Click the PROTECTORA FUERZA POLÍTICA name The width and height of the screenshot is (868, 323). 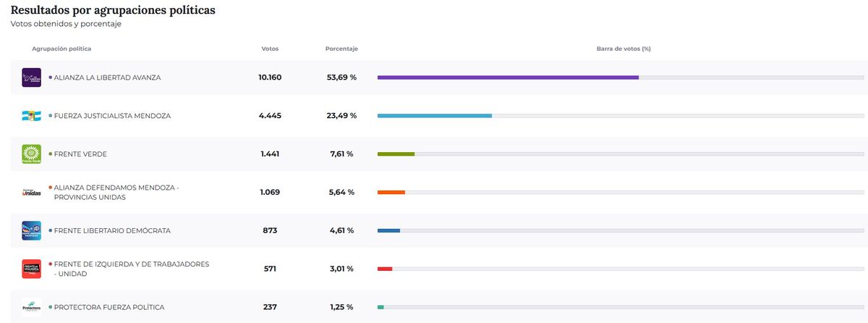tap(109, 307)
